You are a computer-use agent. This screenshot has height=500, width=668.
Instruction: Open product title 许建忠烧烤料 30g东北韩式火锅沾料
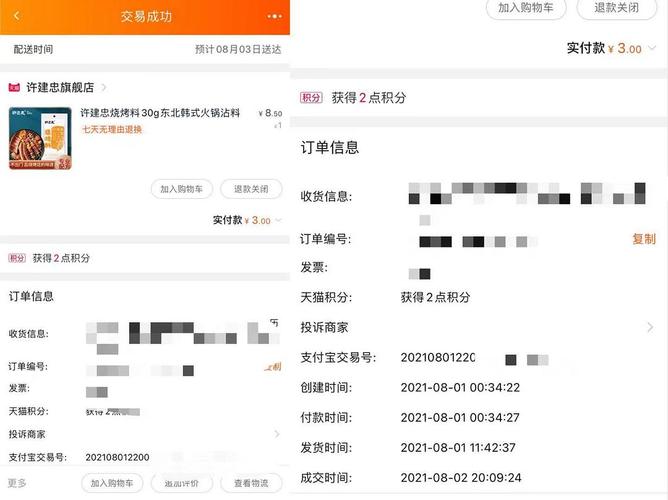160,113
